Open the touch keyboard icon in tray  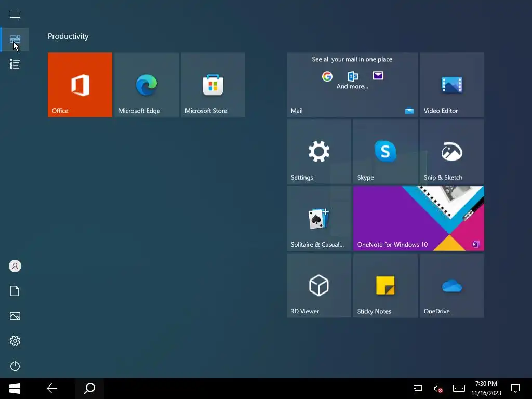(459, 389)
